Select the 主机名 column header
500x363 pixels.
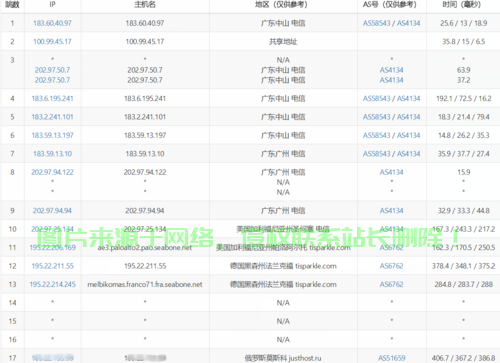(x=145, y=4)
